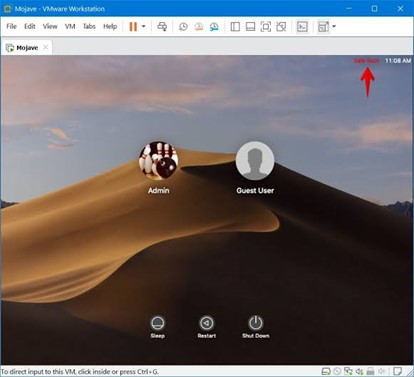Close the Mojave tab
Image resolution: width=414 pixels, height=377 pixels.
click(46, 47)
